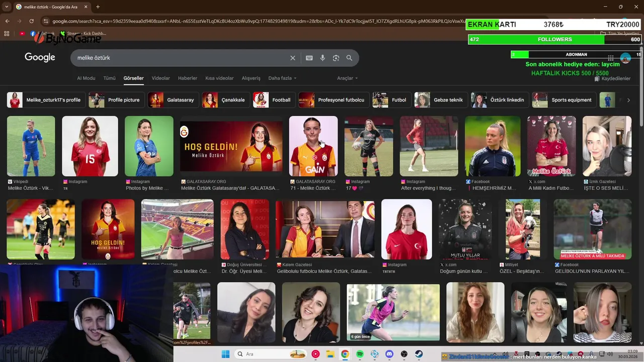Open Google Lens image search
This screenshot has width=644, height=362.
336,58
